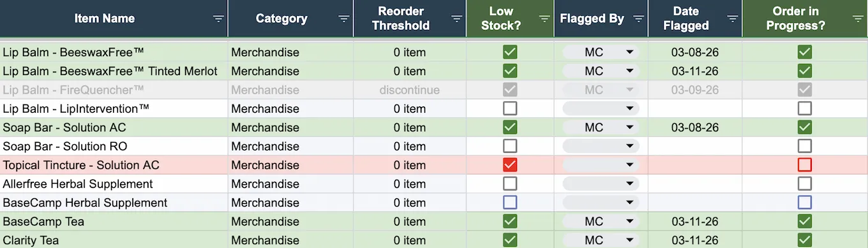Uncheck Order in Progress for Lip Balm - BeeswaxFree™
This screenshot has height=248, width=868.
(805, 52)
